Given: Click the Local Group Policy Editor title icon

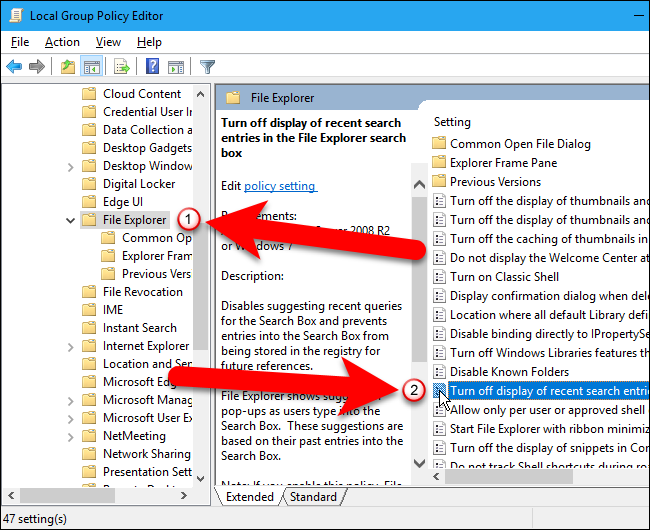Looking at the screenshot, I should click(x=16, y=15).
